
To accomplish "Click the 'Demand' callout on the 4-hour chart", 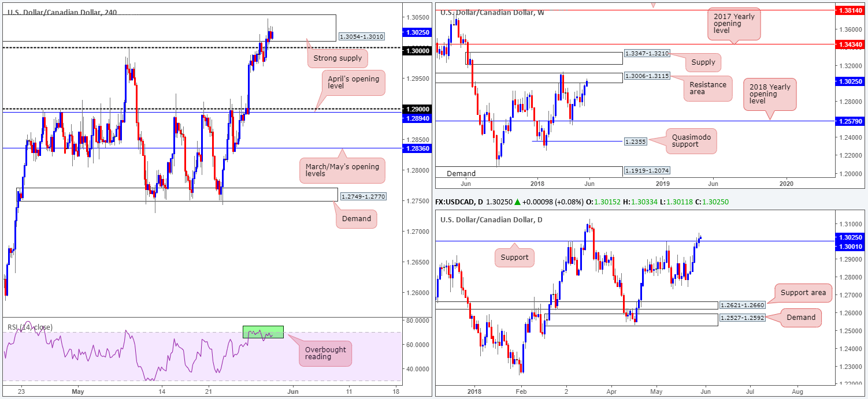I will tap(357, 219).
